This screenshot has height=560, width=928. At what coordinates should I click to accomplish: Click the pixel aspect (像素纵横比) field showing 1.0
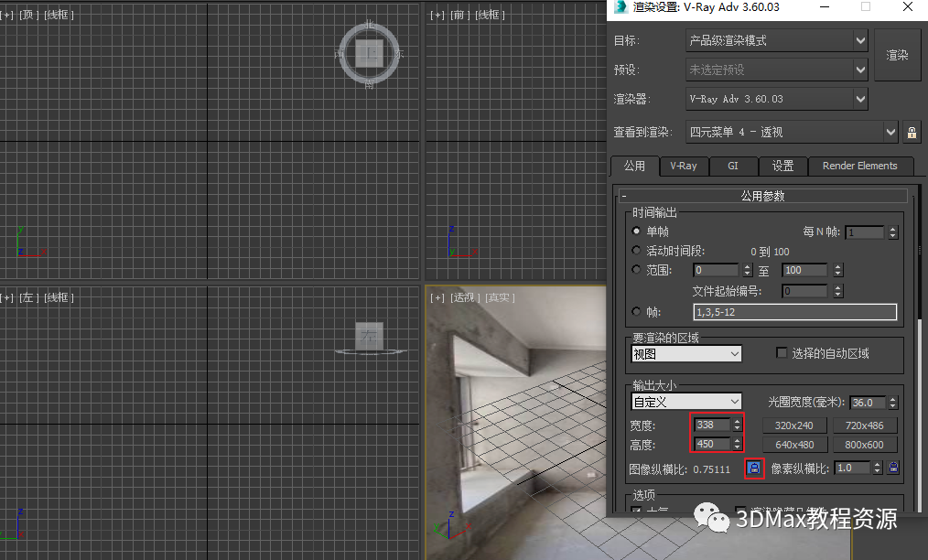tap(854, 468)
